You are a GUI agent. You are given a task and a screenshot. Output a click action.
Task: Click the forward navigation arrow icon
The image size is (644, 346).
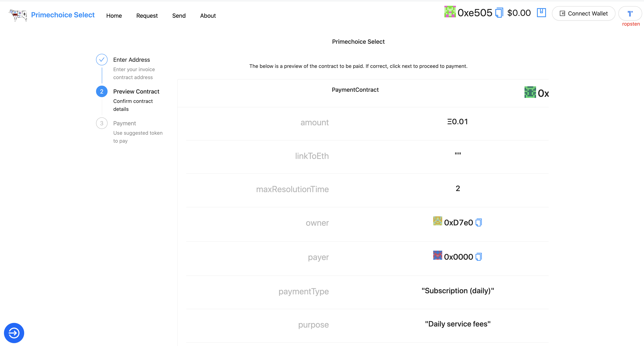[x=14, y=333]
